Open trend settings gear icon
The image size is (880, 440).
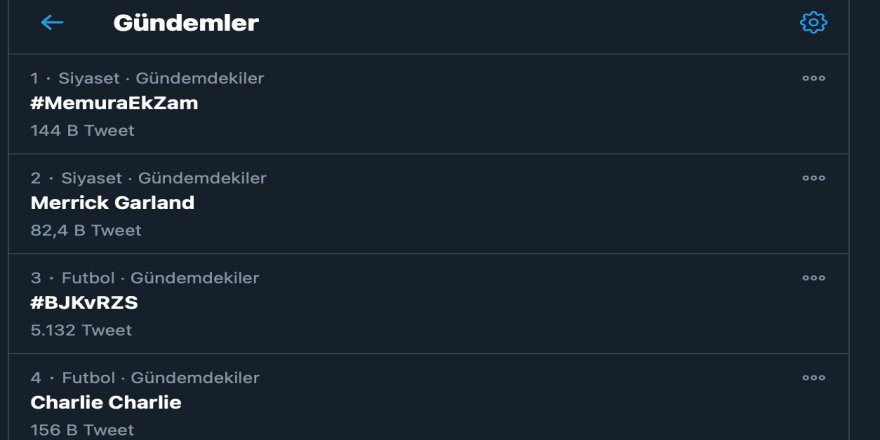(x=813, y=22)
